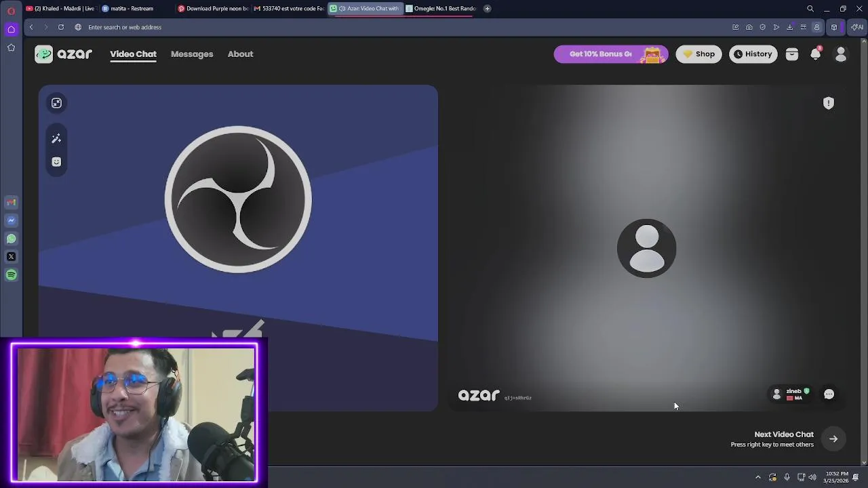Click the search tabs magnifier icon
This screenshot has height=488, width=868.
point(810,9)
